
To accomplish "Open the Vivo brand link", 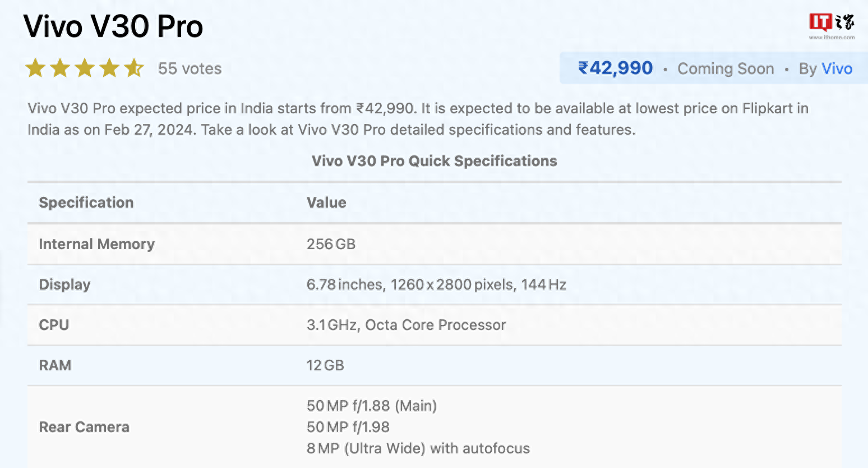I will 837,68.
